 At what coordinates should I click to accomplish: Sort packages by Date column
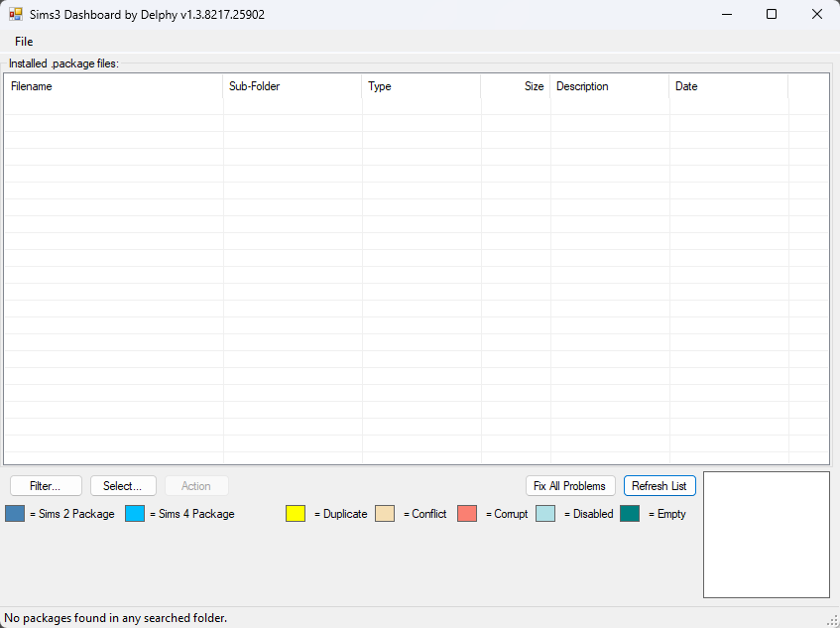(729, 86)
